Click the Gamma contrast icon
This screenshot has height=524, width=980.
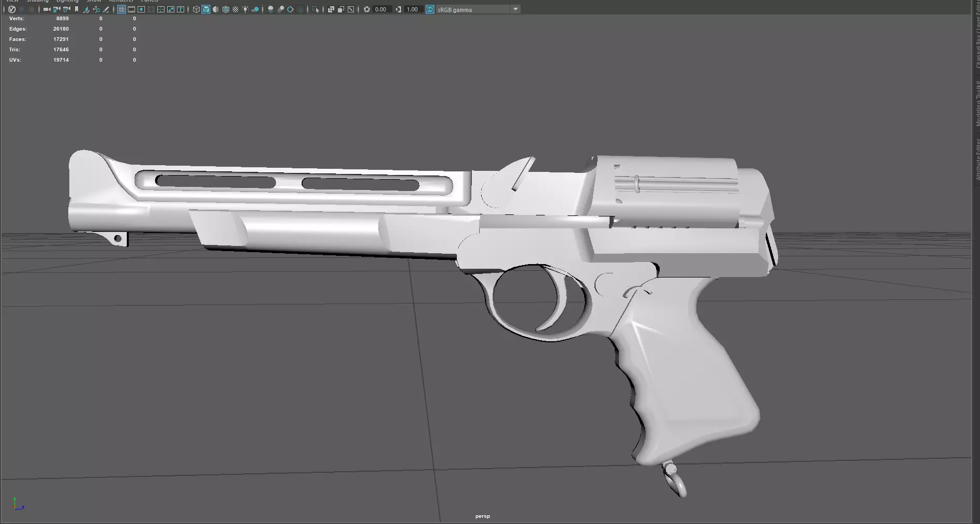398,9
